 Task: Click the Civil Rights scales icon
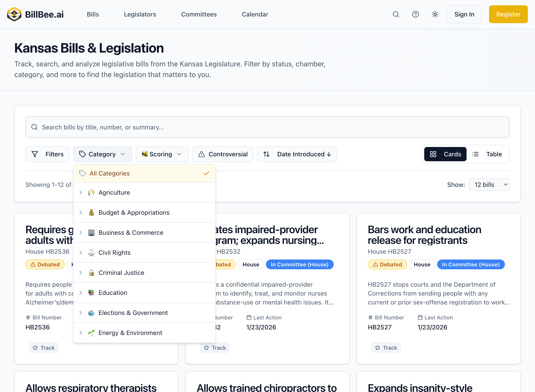tap(91, 253)
